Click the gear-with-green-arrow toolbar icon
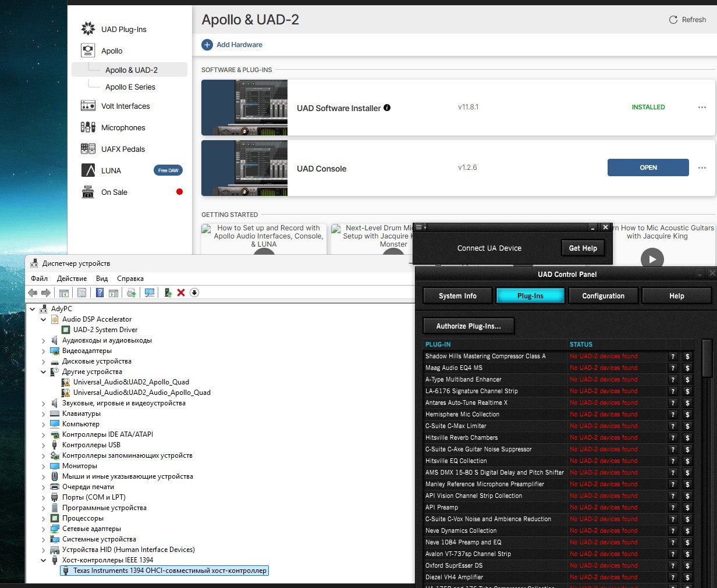Image resolution: width=717 pixels, height=588 pixels. click(131, 293)
